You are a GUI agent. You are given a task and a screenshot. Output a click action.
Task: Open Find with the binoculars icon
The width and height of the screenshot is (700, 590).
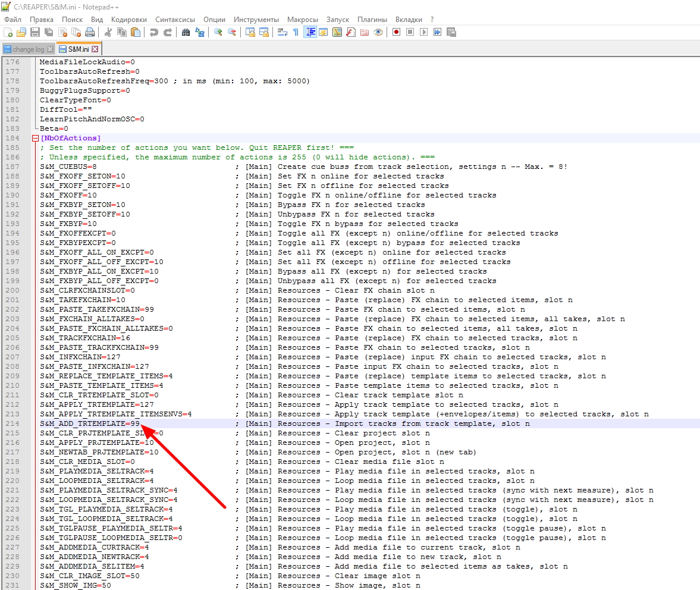[x=186, y=32]
